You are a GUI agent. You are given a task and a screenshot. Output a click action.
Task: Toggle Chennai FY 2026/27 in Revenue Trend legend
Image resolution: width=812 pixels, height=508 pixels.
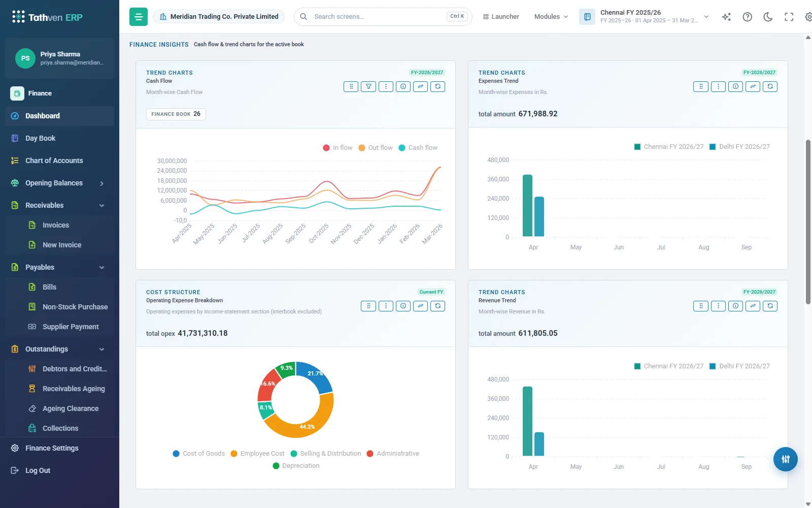click(669, 366)
